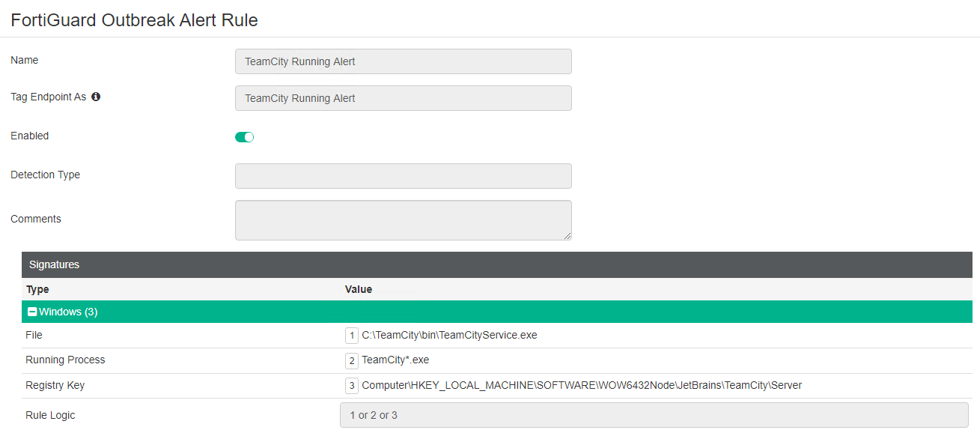The height and width of the screenshot is (436, 980).
Task: Click the info icon beside Tag Endpoint As
Action: point(96,97)
